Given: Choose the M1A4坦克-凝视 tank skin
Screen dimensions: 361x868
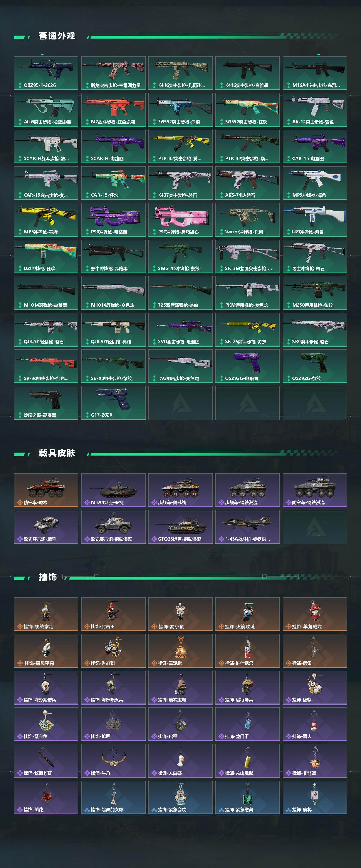Looking at the screenshot, I should pyautogui.click(x=113, y=490).
